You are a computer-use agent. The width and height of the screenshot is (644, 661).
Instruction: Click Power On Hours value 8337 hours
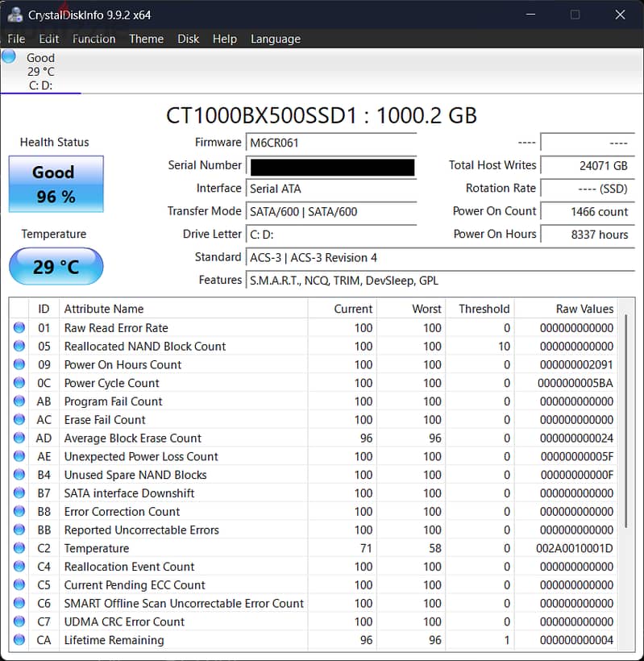[x=588, y=235]
